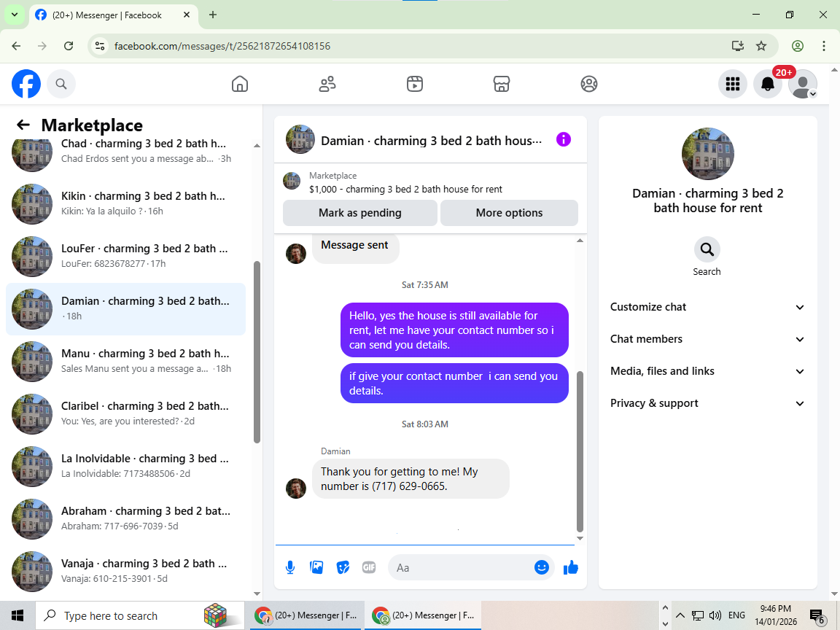Search in conversation magnifier icon in right panel
The image size is (840, 630).
[x=707, y=249]
